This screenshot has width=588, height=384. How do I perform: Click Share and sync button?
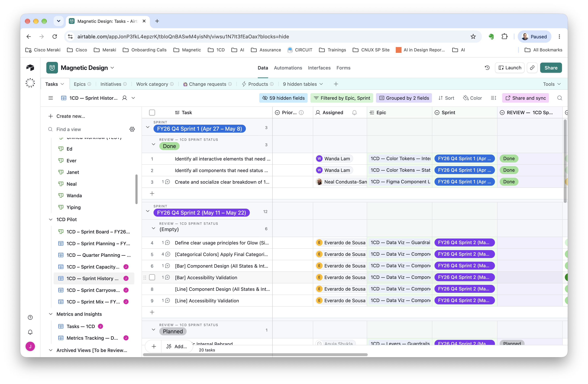(x=526, y=98)
